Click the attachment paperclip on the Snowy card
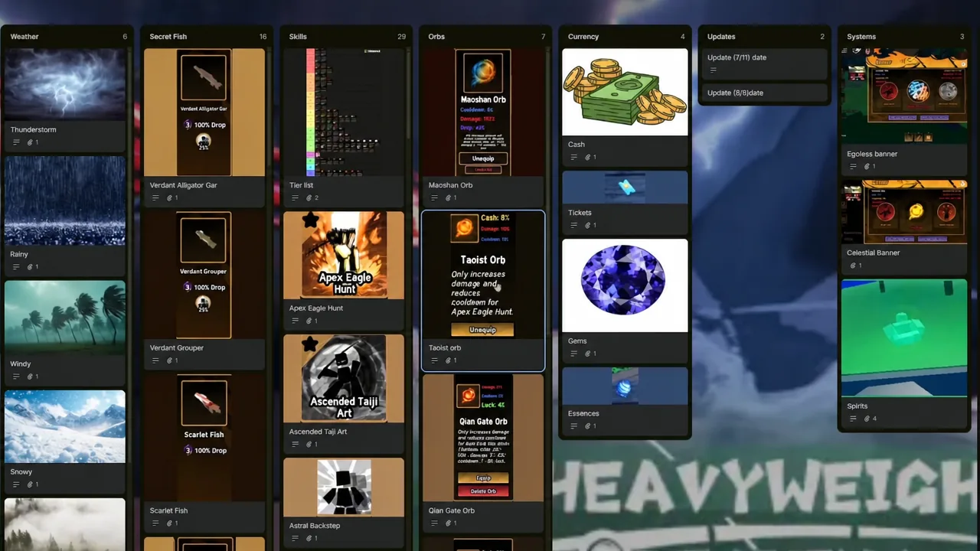The height and width of the screenshot is (551, 980). [31, 484]
